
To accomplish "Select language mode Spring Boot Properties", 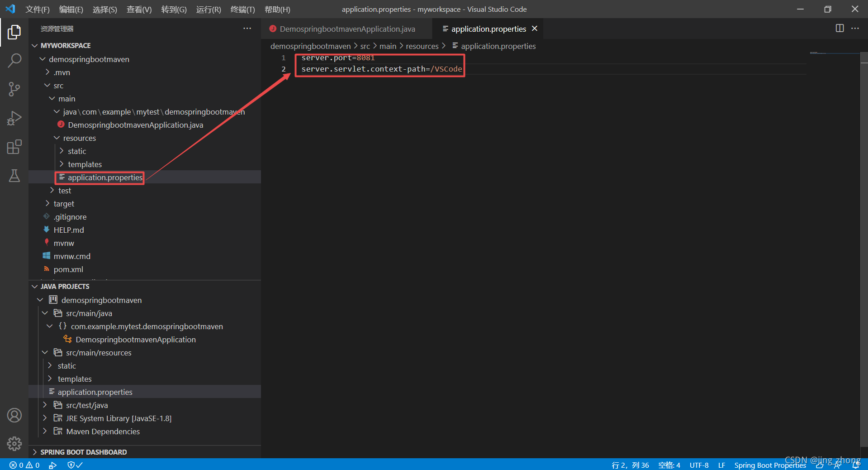I will [770, 465].
